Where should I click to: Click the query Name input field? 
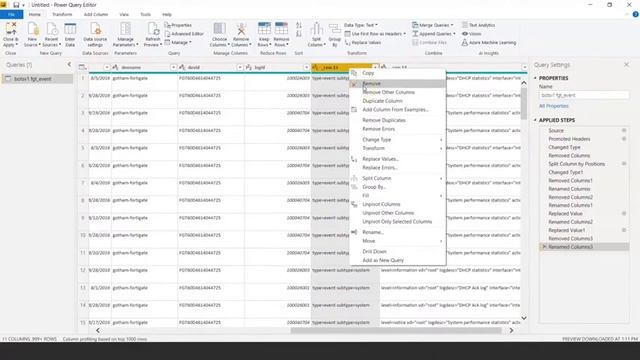click(x=584, y=95)
